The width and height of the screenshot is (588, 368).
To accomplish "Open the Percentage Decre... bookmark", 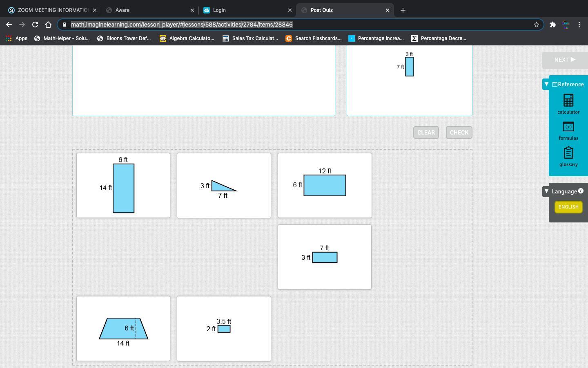I will pyautogui.click(x=439, y=38).
